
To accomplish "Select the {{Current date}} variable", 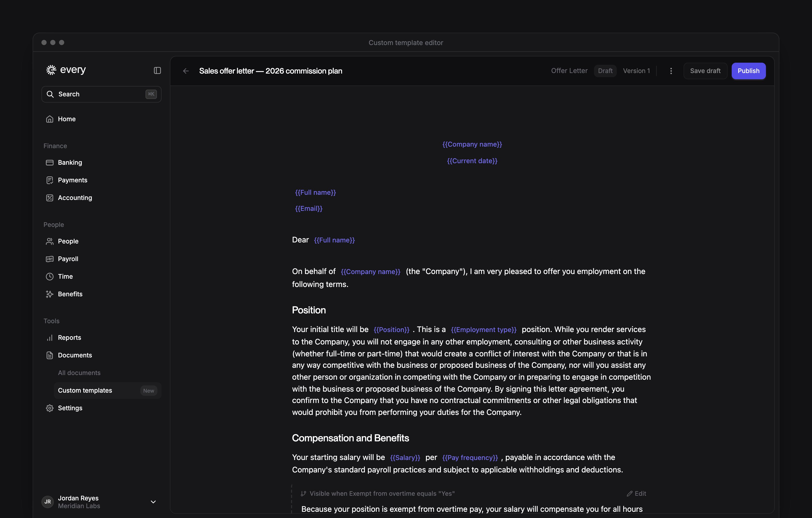I will pos(472,161).
